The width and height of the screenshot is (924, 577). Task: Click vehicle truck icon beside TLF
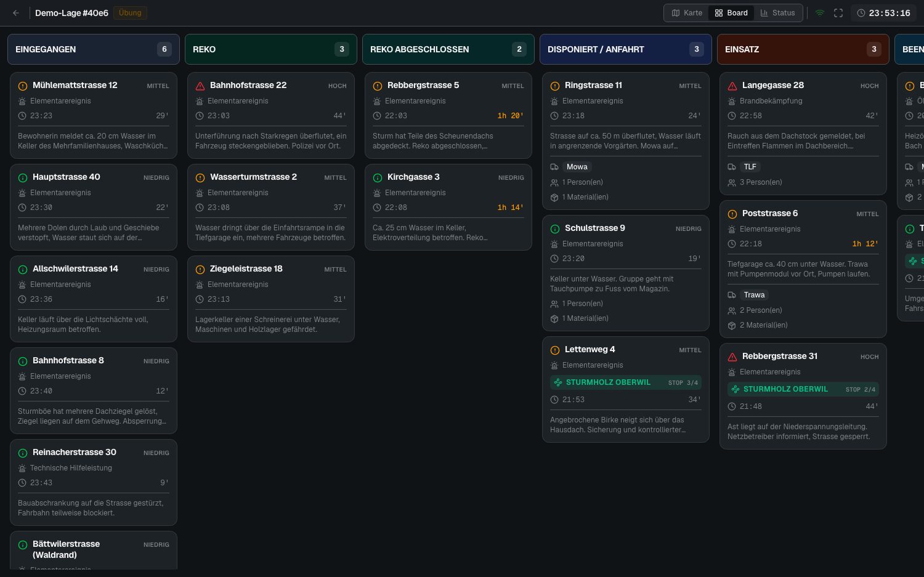tap(732, 167)
